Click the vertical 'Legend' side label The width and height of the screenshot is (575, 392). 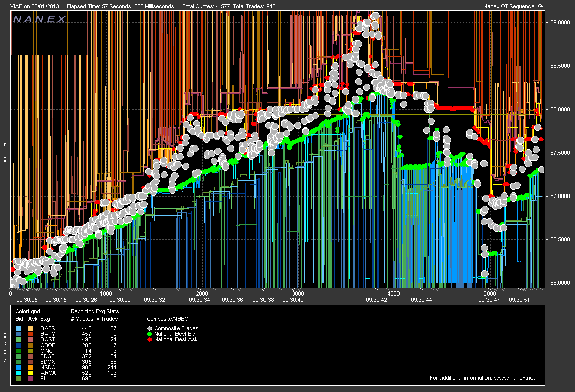click(5, 346)
